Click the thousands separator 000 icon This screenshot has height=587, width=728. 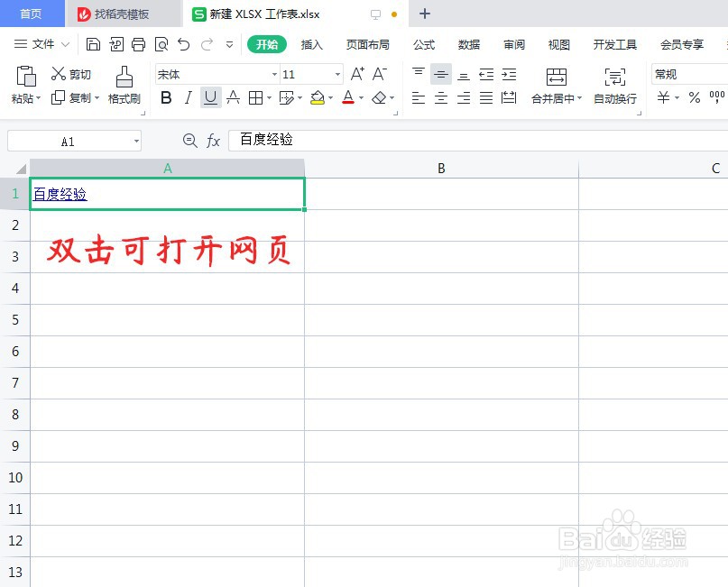[x=717, y=97]
